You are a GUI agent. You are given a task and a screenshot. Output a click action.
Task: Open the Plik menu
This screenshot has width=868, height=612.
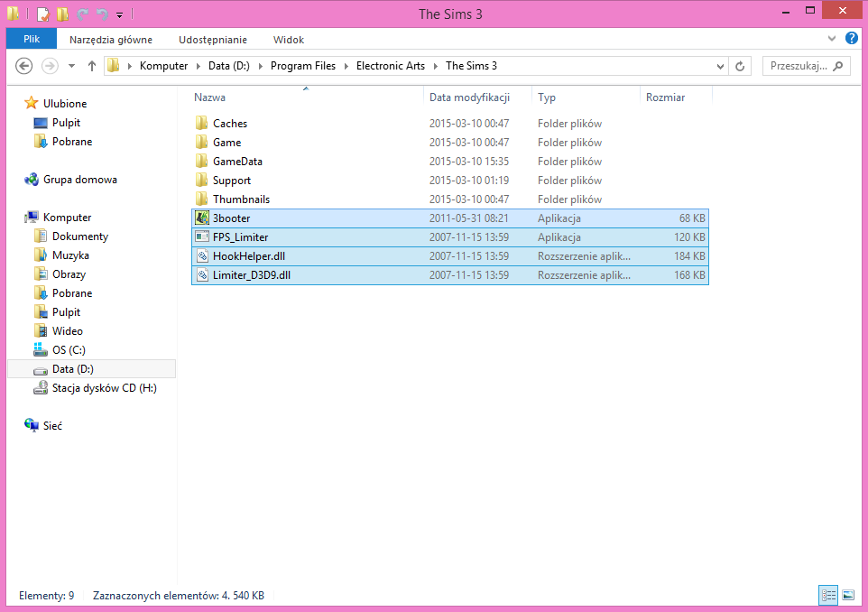[32, 40]
